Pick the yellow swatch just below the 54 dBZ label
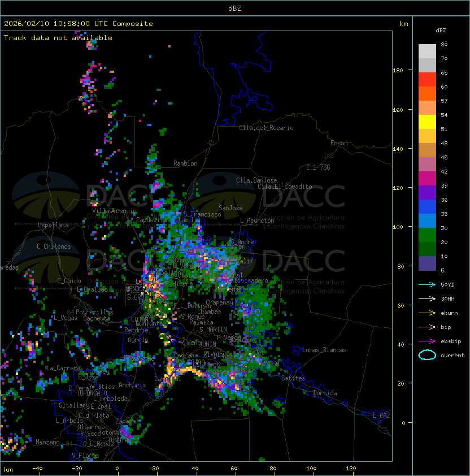470x476 pixels. [x=427, y=122]
